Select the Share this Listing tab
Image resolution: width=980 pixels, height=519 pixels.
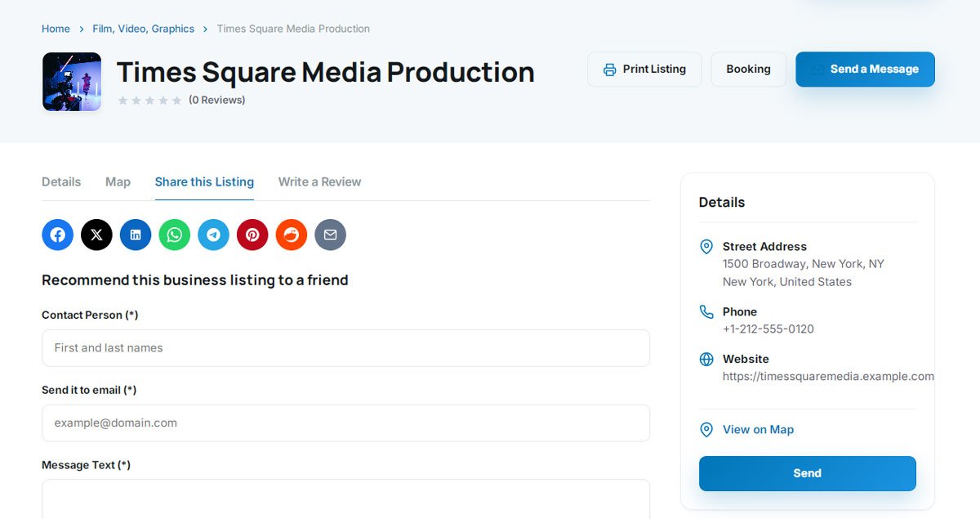click(x=204, y=181)
